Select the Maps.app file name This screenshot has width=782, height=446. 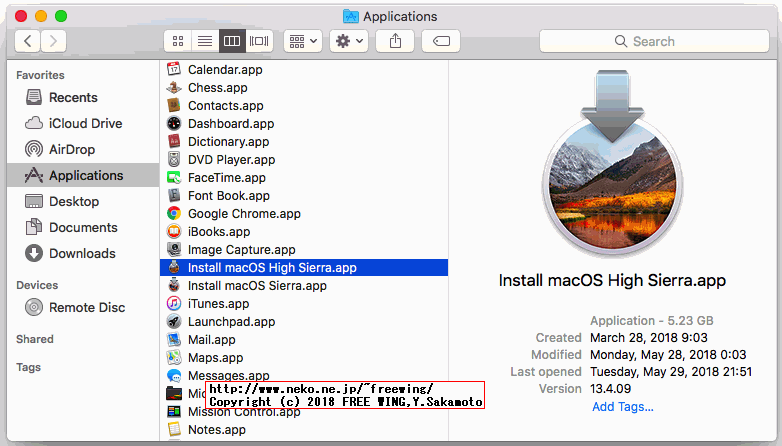click(215, 358)
